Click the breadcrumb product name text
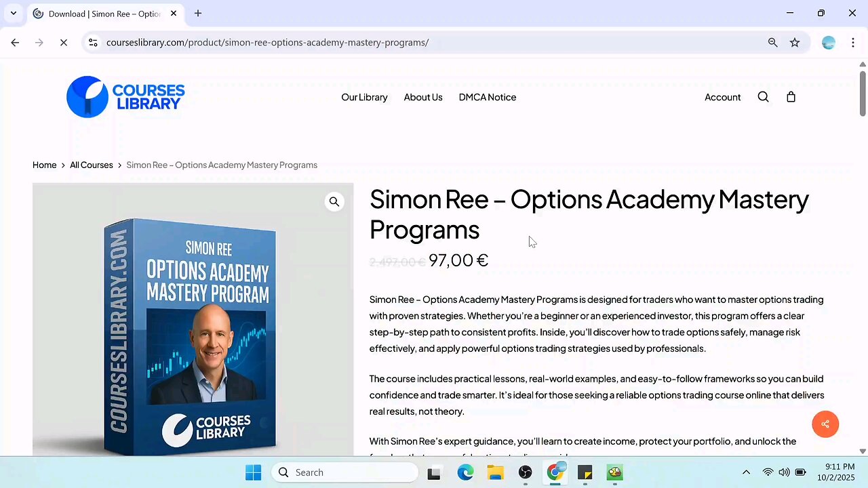The image size is (868, 488). pos(222,165)
